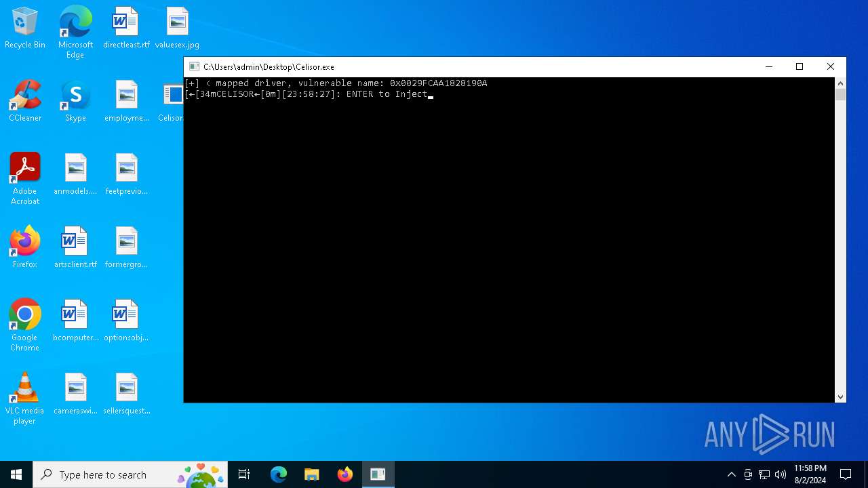Select the formergro... image file icon
Image resolution: width=868 pixels, height=488 pixels.
tap(126, 248)
